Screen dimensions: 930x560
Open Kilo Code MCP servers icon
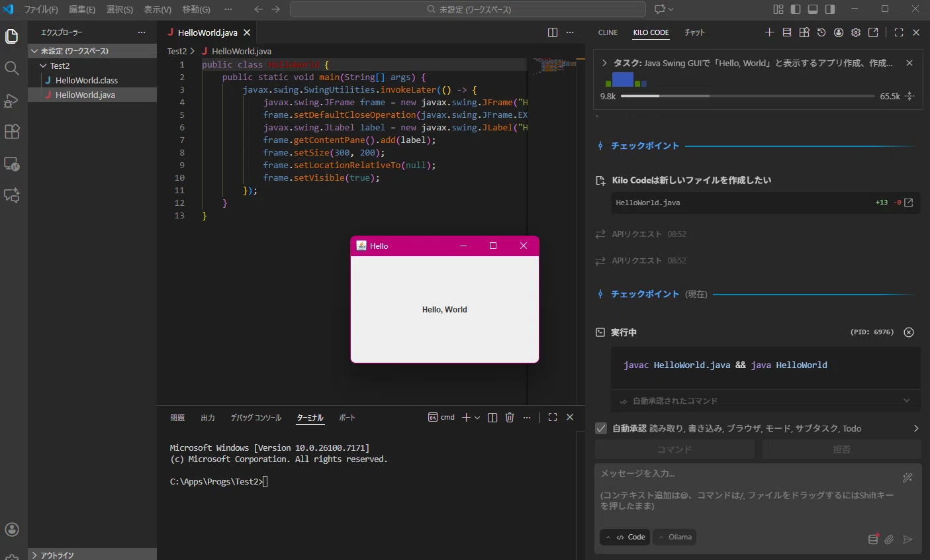click(x=787, y=32)
